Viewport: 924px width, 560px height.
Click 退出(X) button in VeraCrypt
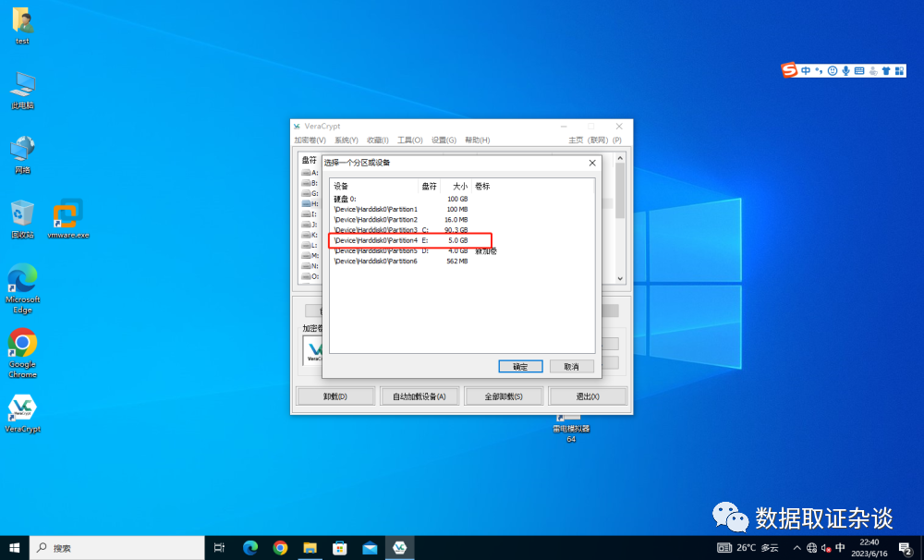point(588,396)
